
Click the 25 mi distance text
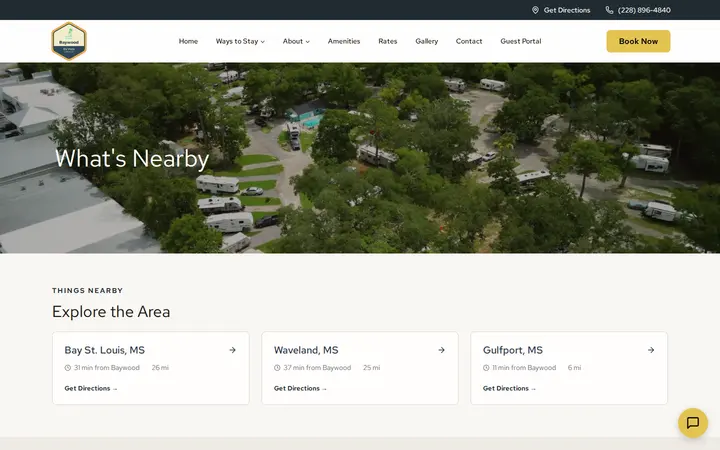(x=371, y=368)
